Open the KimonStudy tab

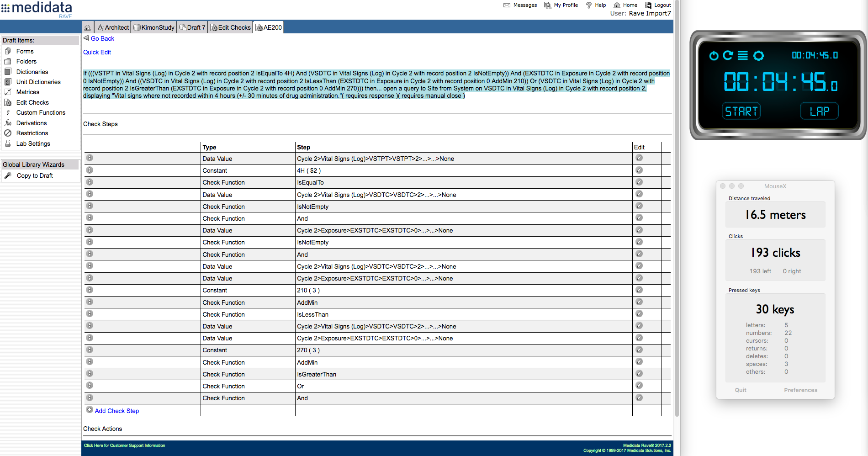point(154,27)
